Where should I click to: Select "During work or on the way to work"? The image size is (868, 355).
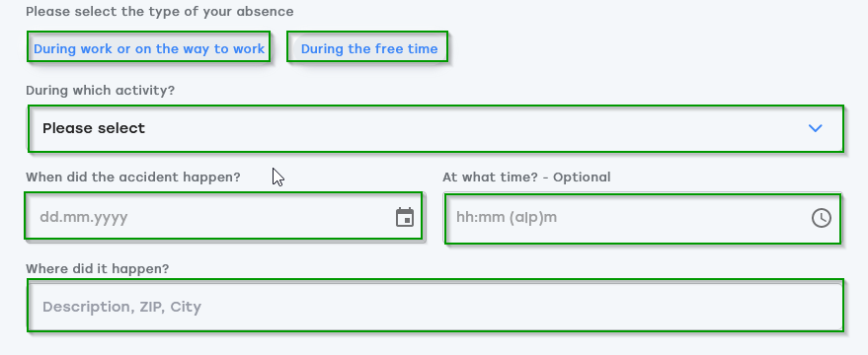pos(149,48)
